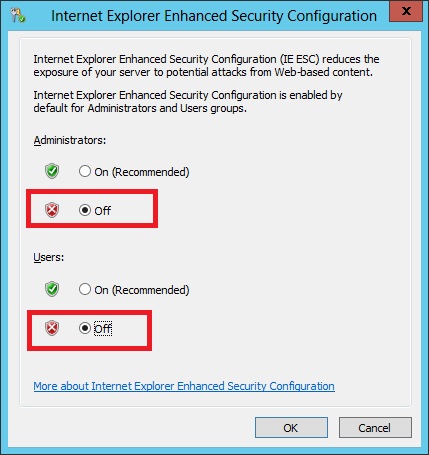This screenshot has width=429, height=455.
Task: Open More about Internet Explorer Enhanced Security link
Action: 184,386
